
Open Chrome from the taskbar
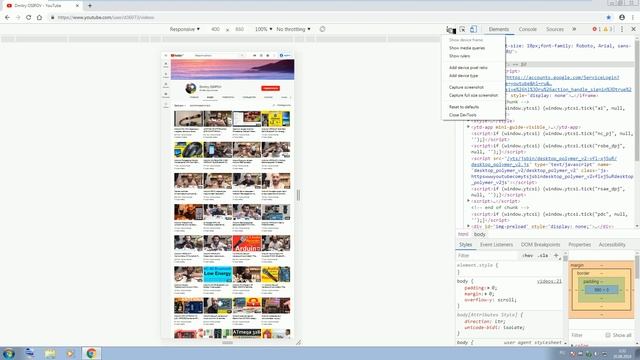pyautogui.click(x=91, y=353)
